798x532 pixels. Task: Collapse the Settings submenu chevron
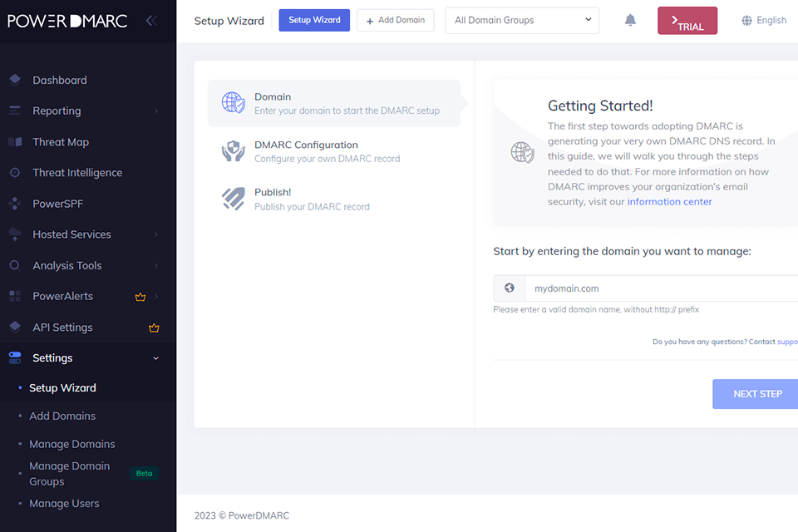click(x=155, y=358)
